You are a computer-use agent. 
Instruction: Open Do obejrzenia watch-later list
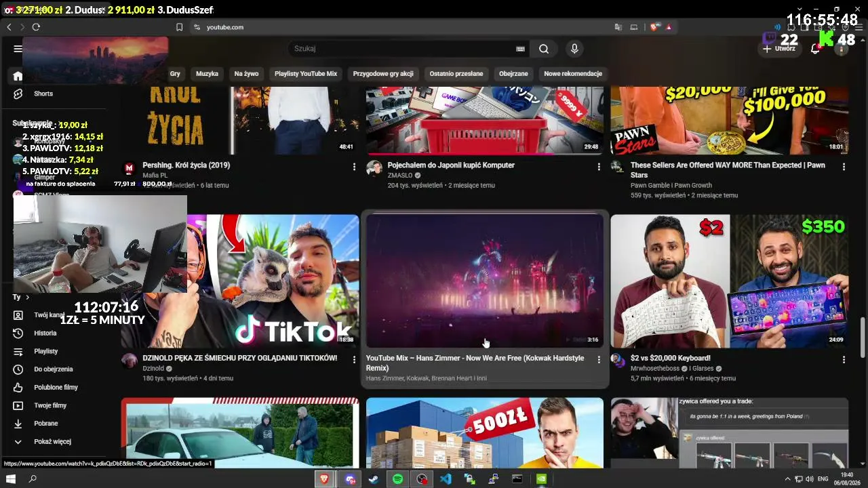(53, 369)
